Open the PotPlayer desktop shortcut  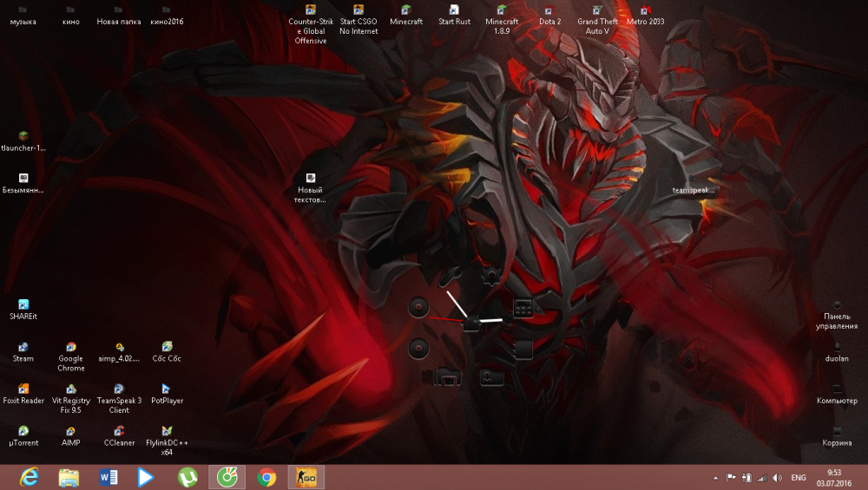[167, 389]
